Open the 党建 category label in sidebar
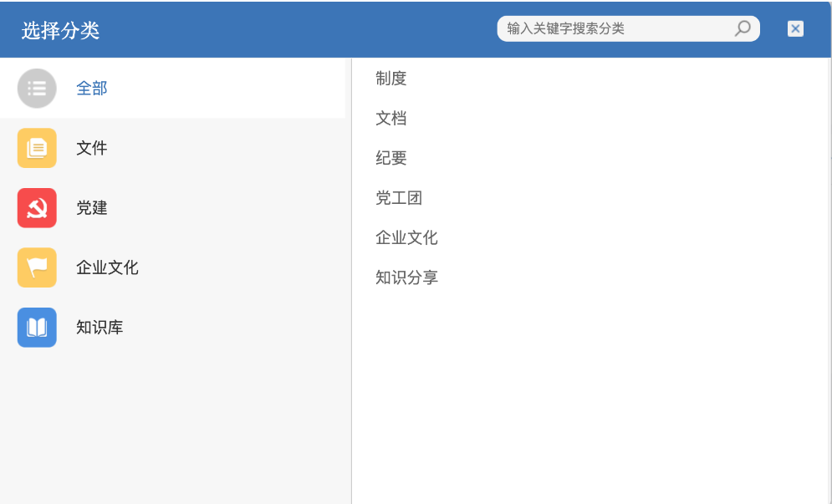The width and height of the screenshot is (832, 504). click(x=92, y=208)
